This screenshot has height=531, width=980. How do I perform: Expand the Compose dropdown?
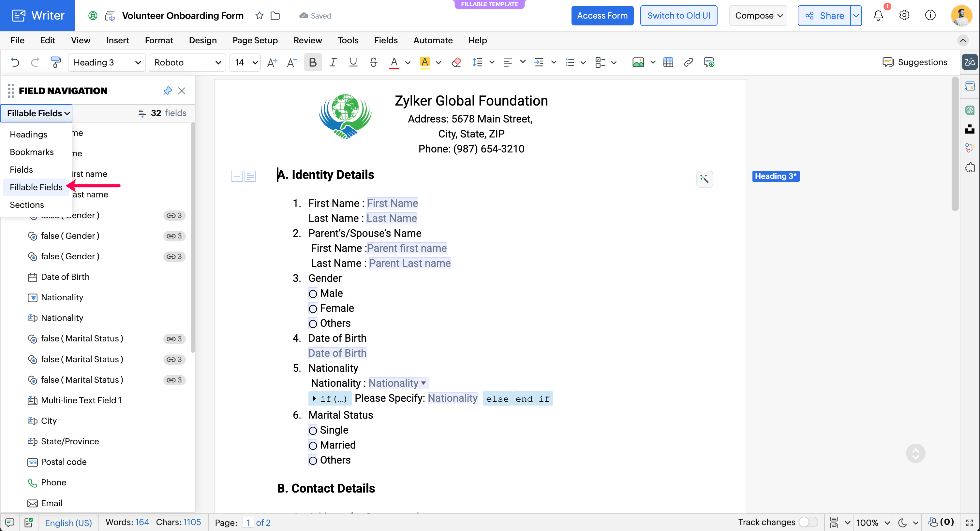click(x=758, y=16)
